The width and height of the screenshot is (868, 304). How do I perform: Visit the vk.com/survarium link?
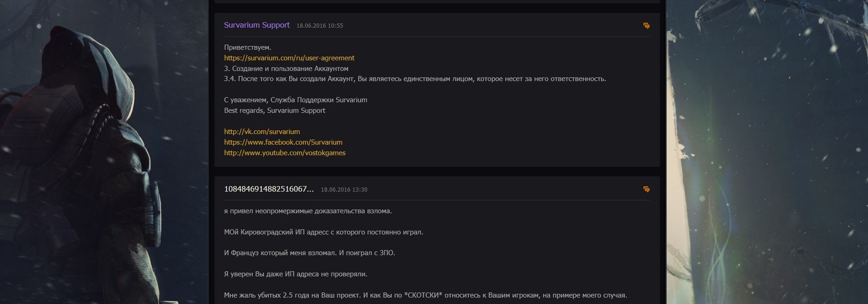pyautogui.click(x=261, y=132)
